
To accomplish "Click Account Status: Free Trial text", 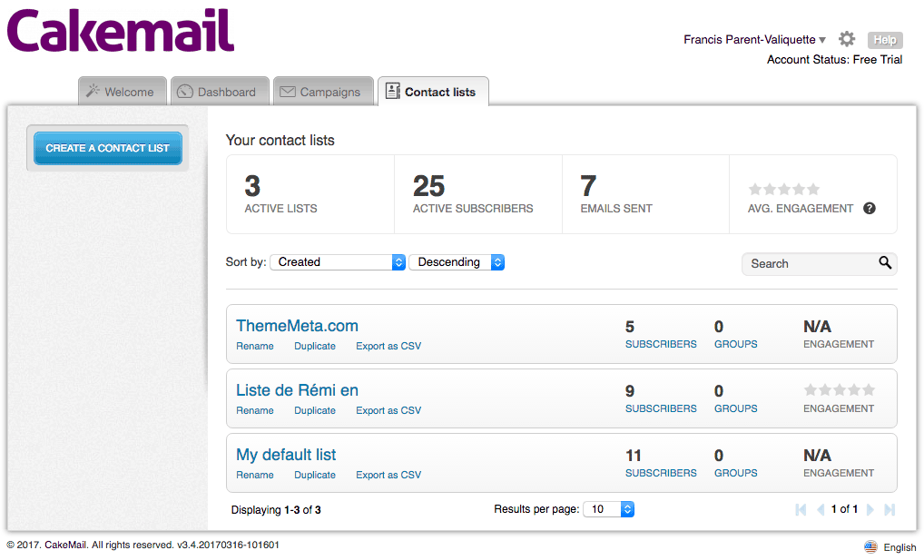I will click(x=834, y=60).
